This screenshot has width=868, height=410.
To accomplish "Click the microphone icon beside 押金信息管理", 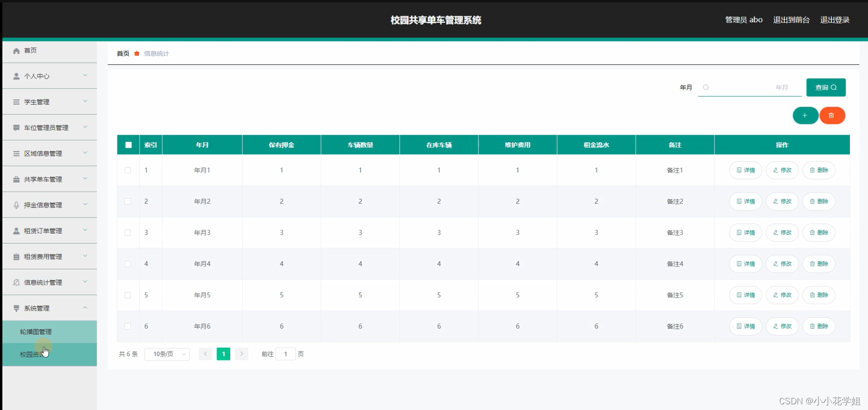I will (17, 205).
